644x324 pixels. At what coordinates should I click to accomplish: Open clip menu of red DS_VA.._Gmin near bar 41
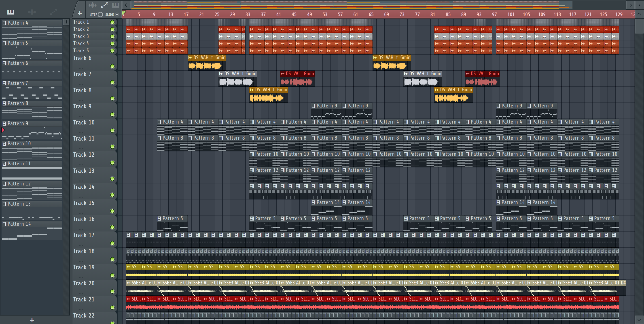pos(282,74)
